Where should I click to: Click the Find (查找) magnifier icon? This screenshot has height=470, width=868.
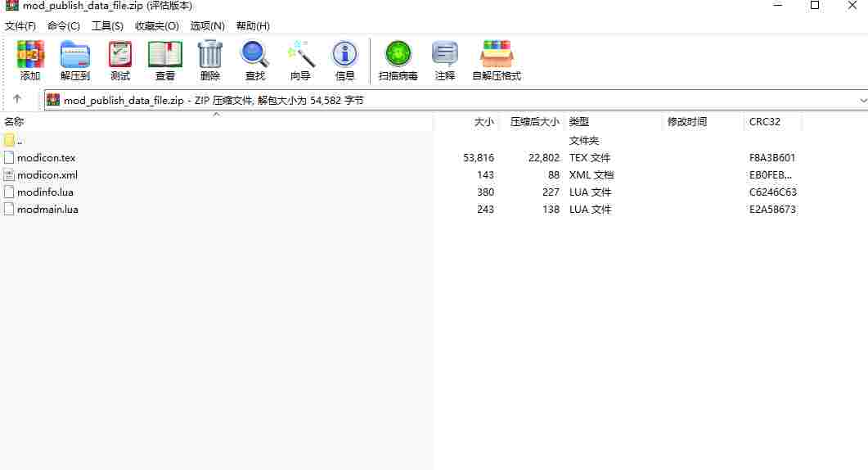point(254,55)
